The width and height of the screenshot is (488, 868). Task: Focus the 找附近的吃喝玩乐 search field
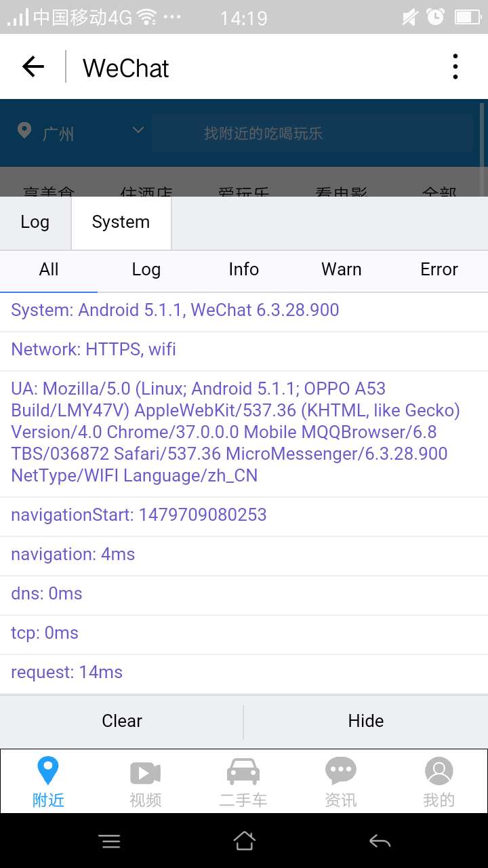click(312, 134)
